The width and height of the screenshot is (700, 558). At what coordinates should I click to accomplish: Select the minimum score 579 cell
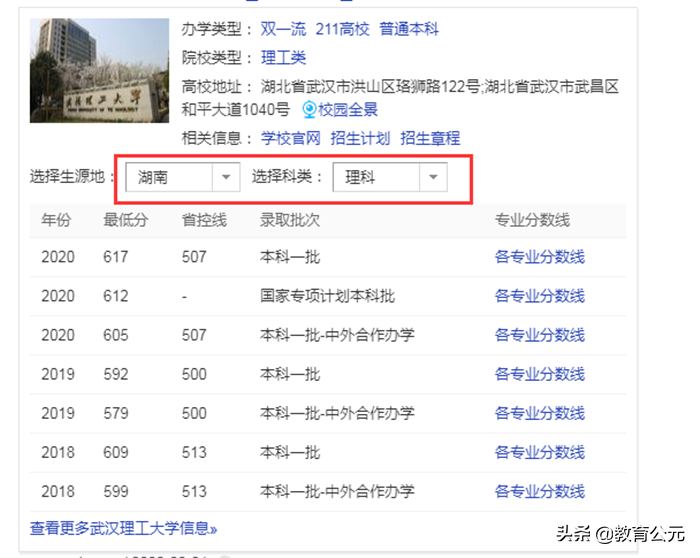[x=116, y=413]
